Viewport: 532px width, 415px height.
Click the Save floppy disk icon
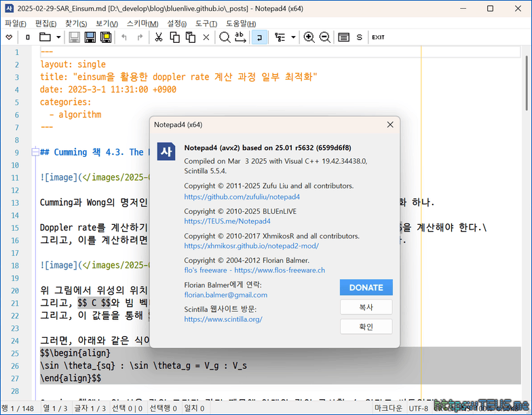point(74,37)
